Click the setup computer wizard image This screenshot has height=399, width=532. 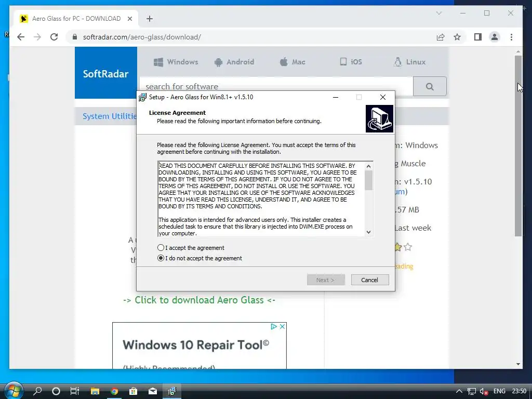[379, 118]
